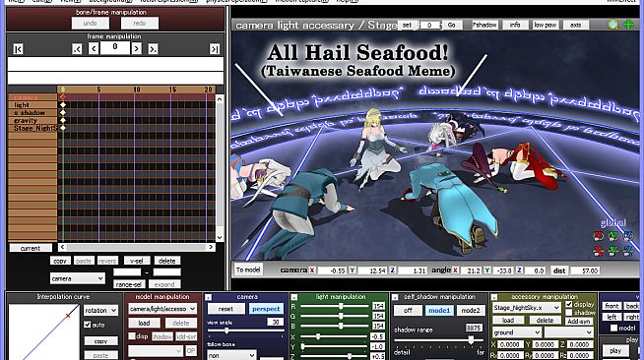Image resolution: width=644 pixels, height=360 pixels.
Task: Enable the accessory shadow checkbox
Action: pyautogui.click(x=569, y=313)
